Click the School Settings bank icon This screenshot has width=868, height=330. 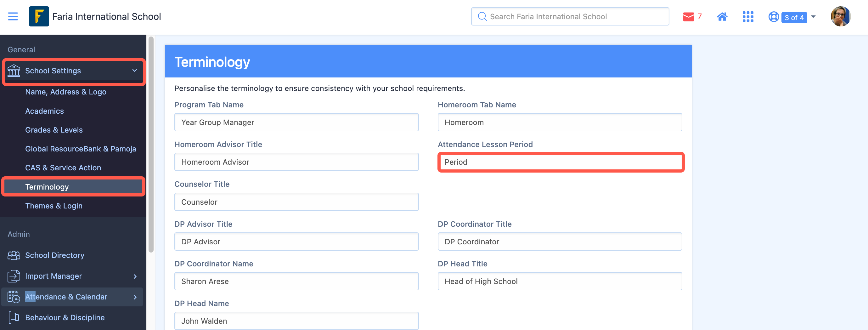[14, 71]
